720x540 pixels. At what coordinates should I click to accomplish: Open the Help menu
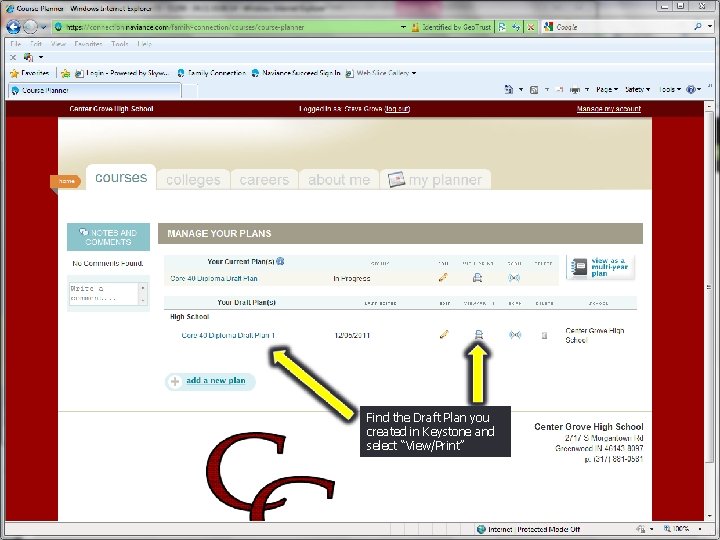coord(144,44)
